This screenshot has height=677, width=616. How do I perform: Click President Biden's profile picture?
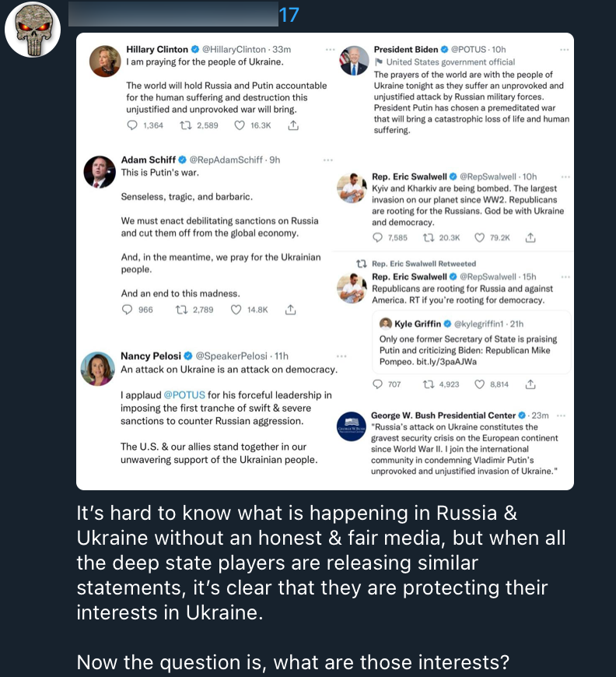(x=354, y=61)
